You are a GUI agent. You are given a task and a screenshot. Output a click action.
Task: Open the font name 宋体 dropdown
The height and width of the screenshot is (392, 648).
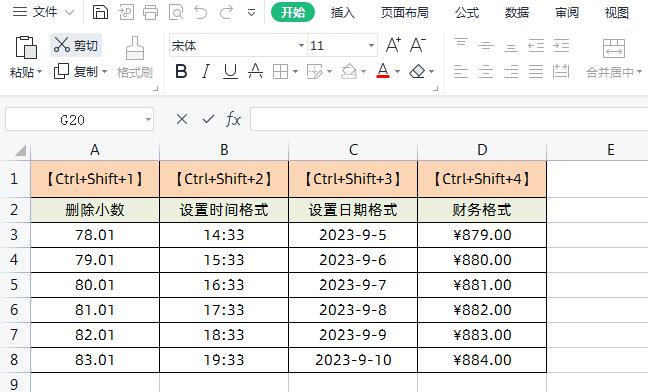coord(301,45)
